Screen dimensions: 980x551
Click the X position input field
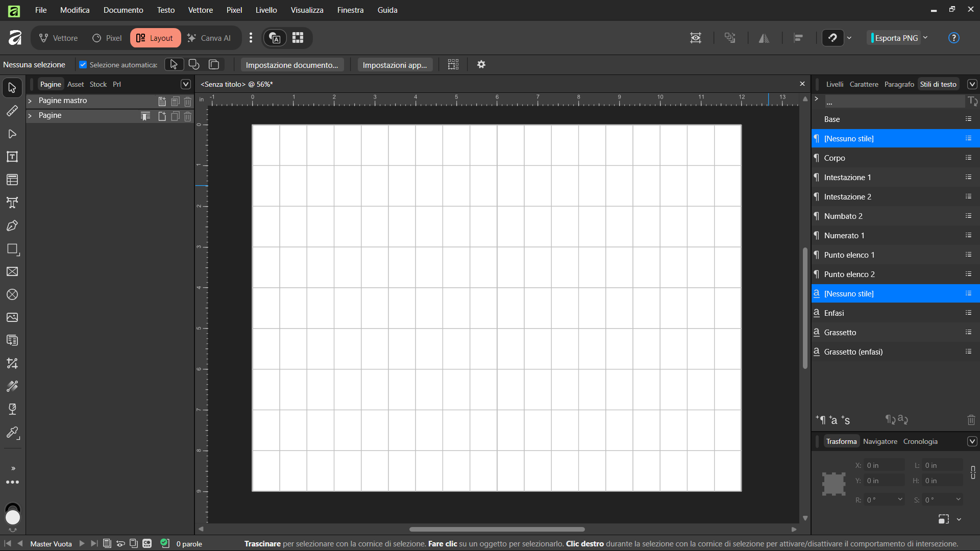click(x=885, y=465)
